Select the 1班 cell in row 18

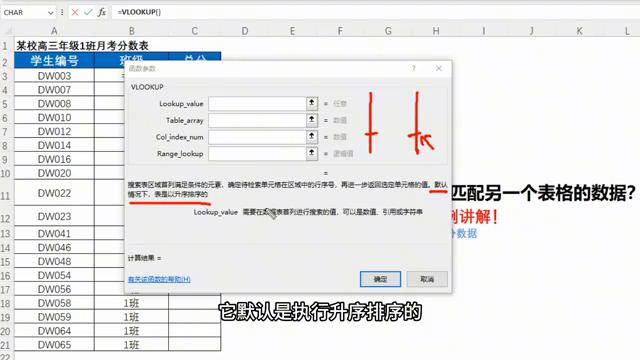(x=131, y=303)
